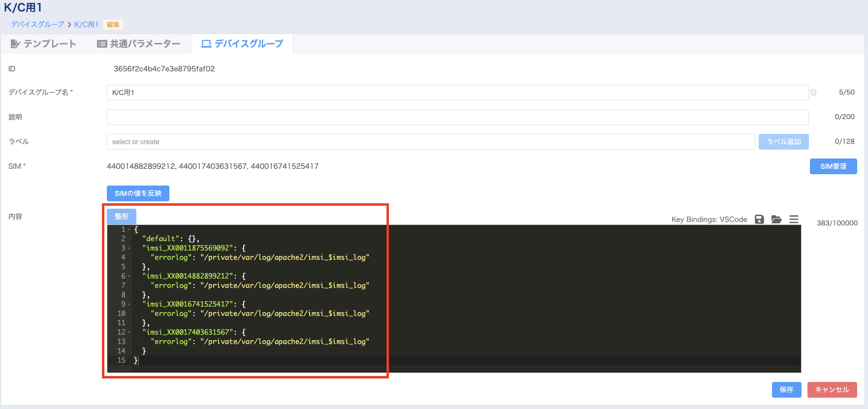Focus the 説明 description input field
This screenshot has width=868, height=409.
point(457,117)
